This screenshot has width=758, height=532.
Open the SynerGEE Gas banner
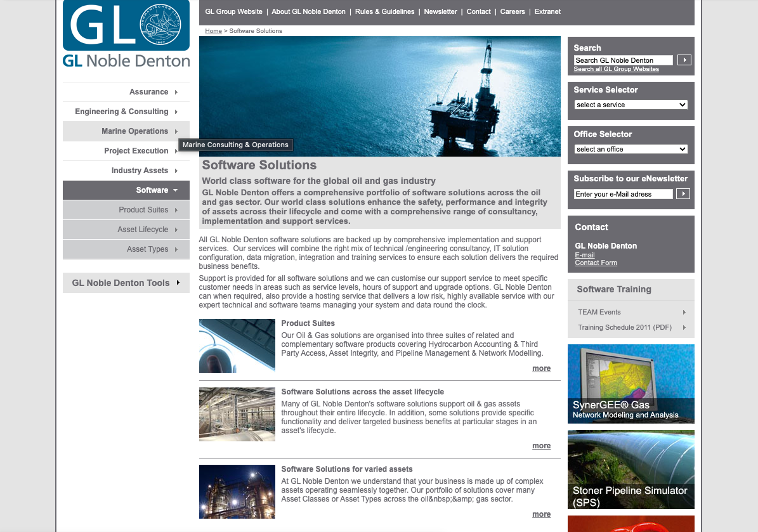click(631, 384)
